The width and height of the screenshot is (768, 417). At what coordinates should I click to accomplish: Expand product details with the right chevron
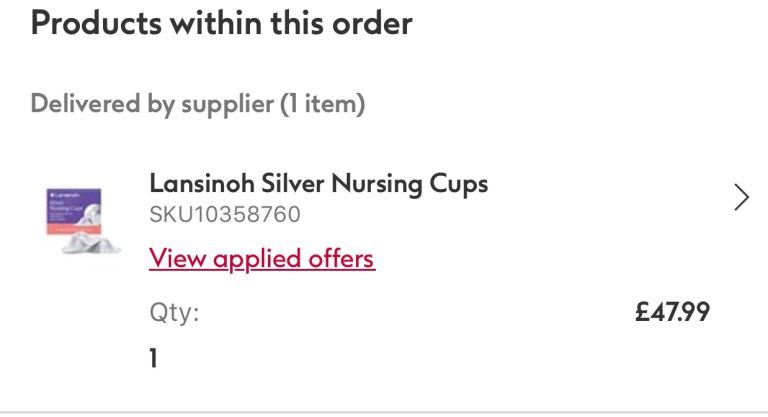pyautogui.click(x=741, y=198)
